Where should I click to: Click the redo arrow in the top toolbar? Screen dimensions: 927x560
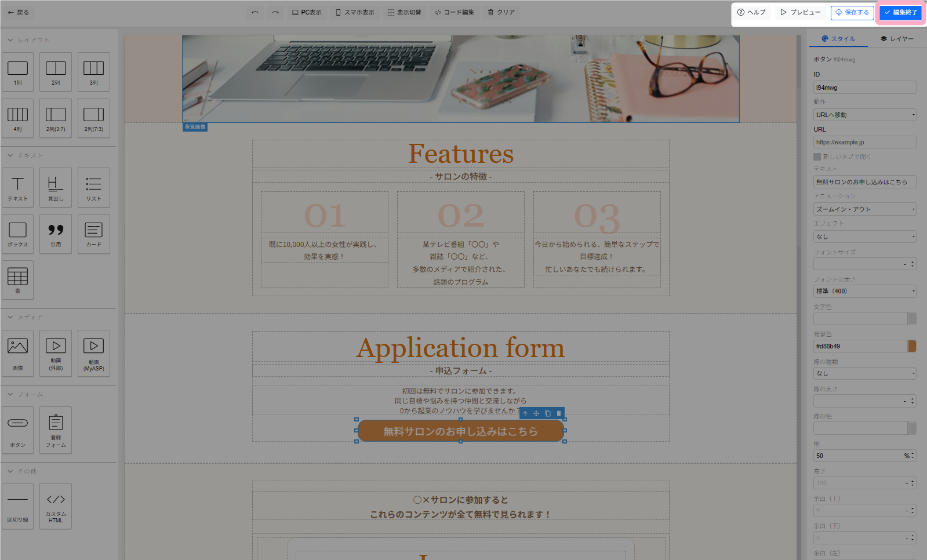point(275,12)
